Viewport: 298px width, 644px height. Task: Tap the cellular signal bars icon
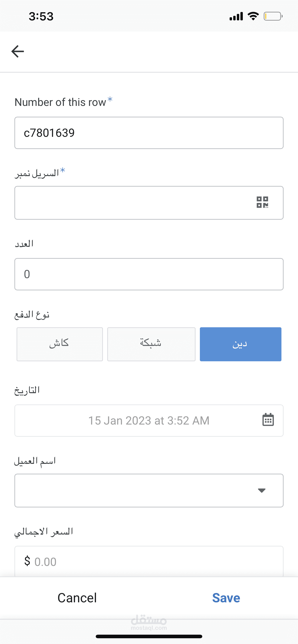click(x=236, y=16)
